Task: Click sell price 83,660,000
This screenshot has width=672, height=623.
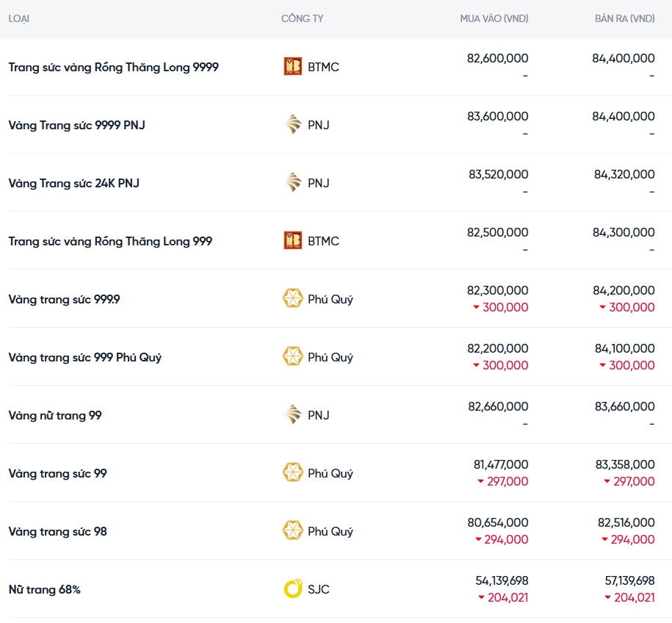Action: pos(624,406)
